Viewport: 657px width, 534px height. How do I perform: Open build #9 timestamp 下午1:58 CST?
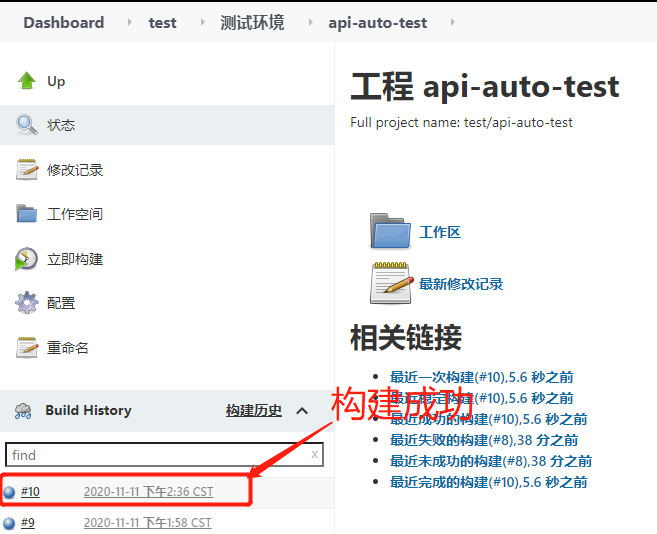coord(147,523)
